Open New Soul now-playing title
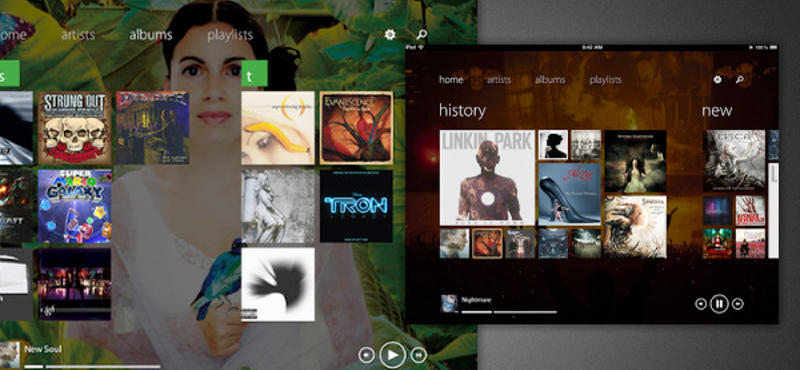Viewport: 800px width, 370px height. coord(43,350)
